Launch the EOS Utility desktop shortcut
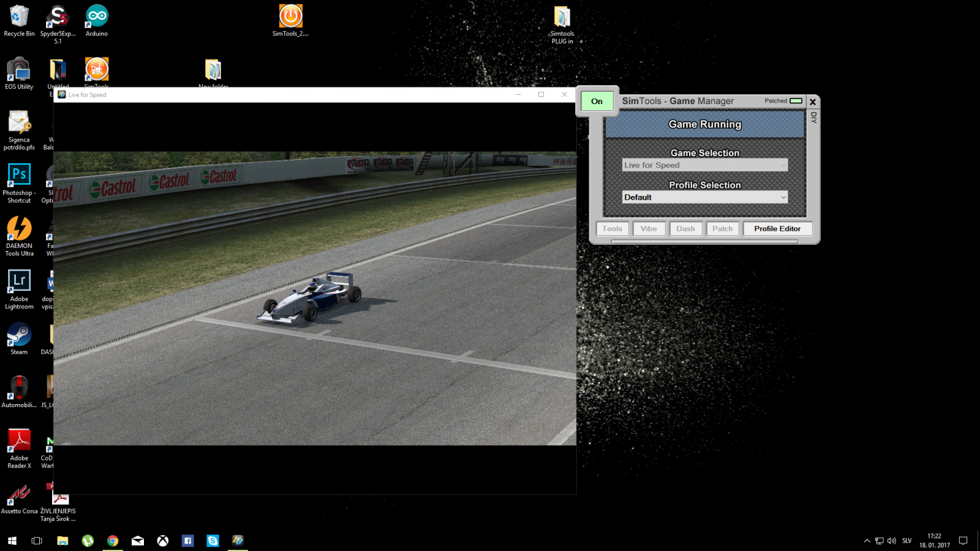Viewport: 980px width, 551px height. [x=19, y=74]
